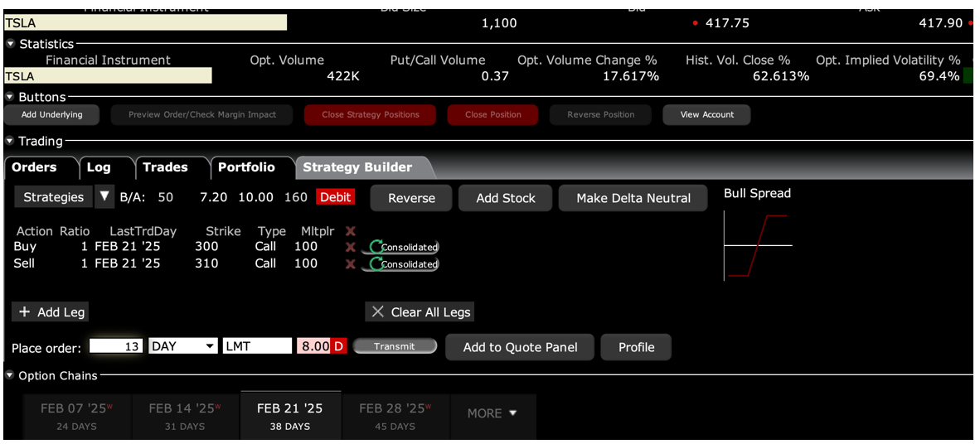Click the order quantity input field
Viewport: 980px width, 444px height.
click(x=115, y=346)
